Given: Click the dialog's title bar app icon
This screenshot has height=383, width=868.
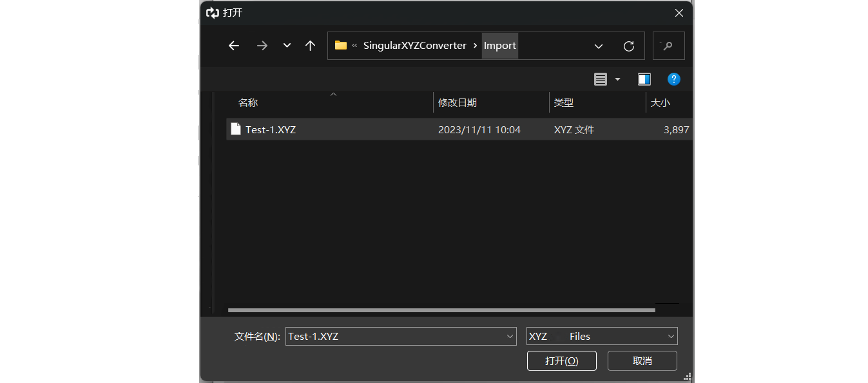Looking at the screenshot, I should point(213,12).
